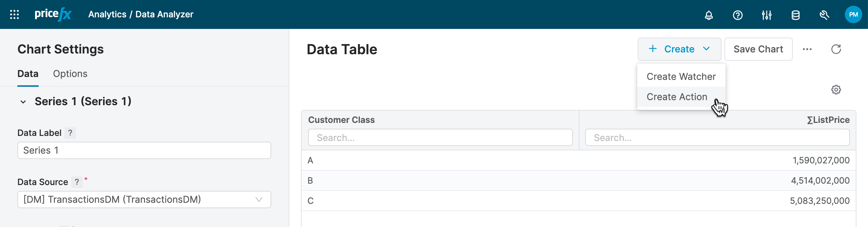
Task: Open the help question mark icon
Action: 737,15
